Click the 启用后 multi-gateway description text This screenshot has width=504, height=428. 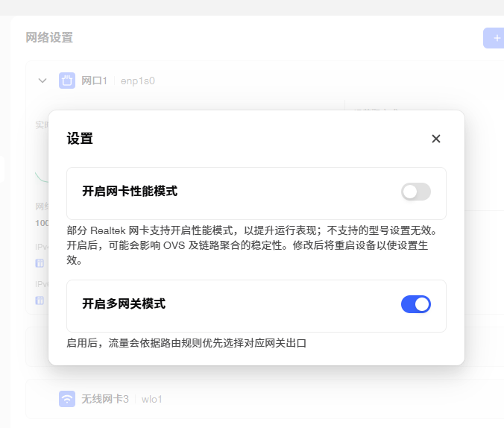(186, 343)
